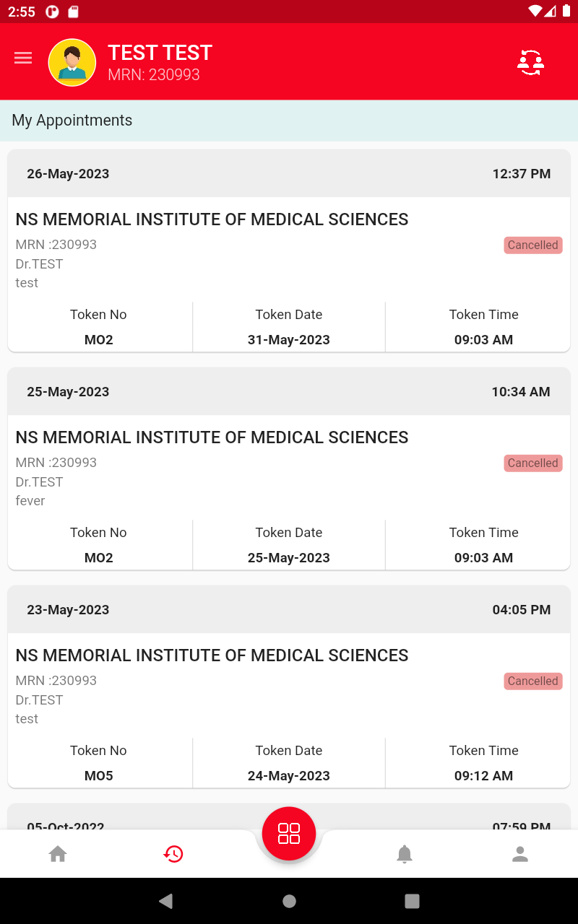The height and width of the screenshot is (924, 578).
Task: Go to Home tab icon
Action: (58, 854)
